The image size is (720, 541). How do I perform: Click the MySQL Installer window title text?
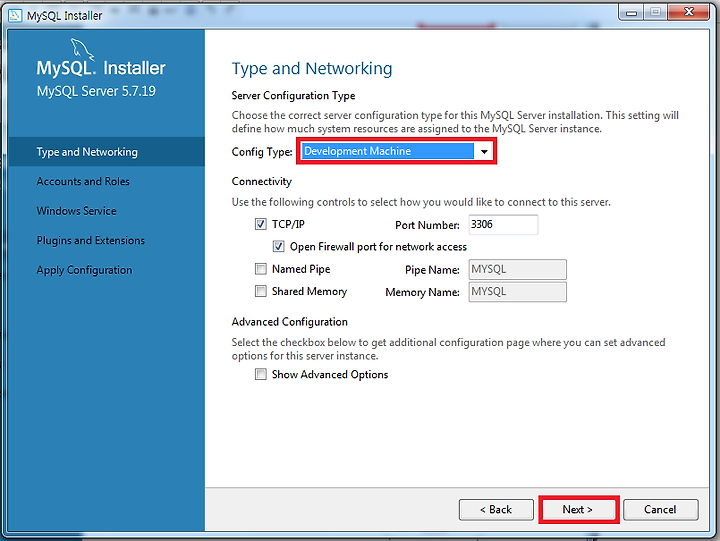click(64, 16)
